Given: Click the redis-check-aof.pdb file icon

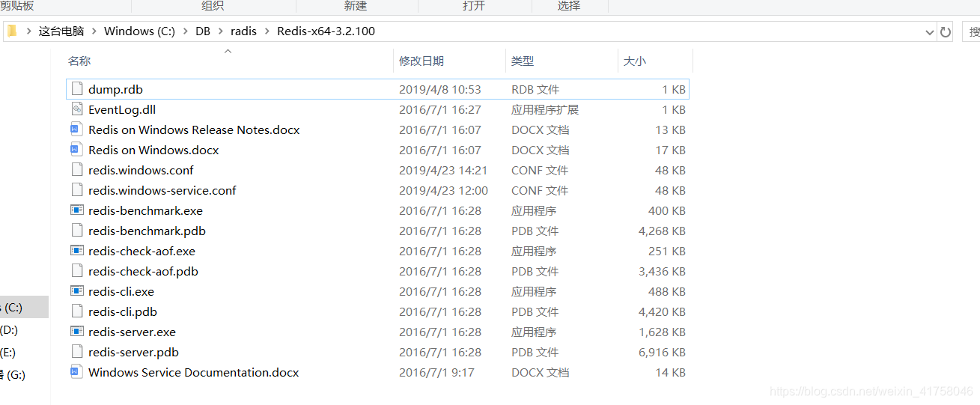Looking at the screenshot, I should click(x=76, y=271).
